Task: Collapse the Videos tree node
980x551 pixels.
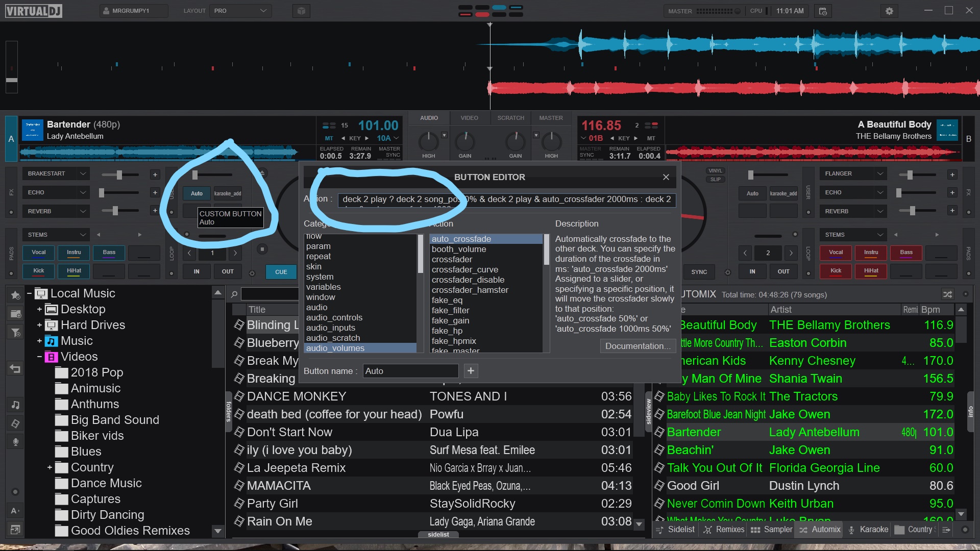Action: point(39,357)
